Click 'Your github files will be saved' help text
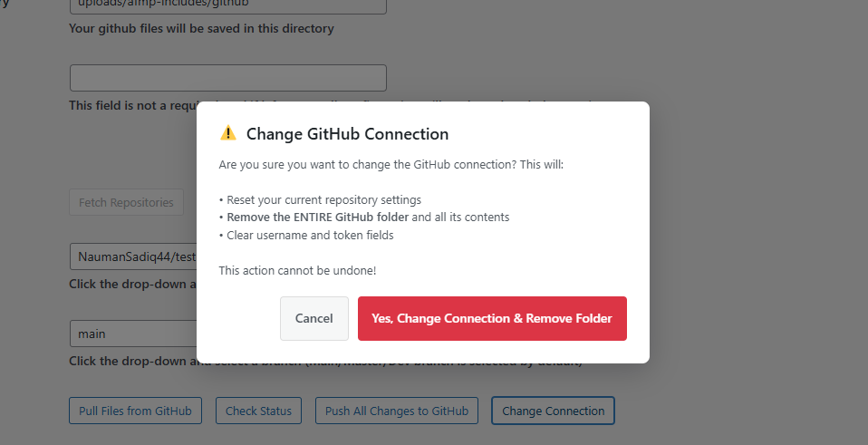 click(x=201, y=28)
